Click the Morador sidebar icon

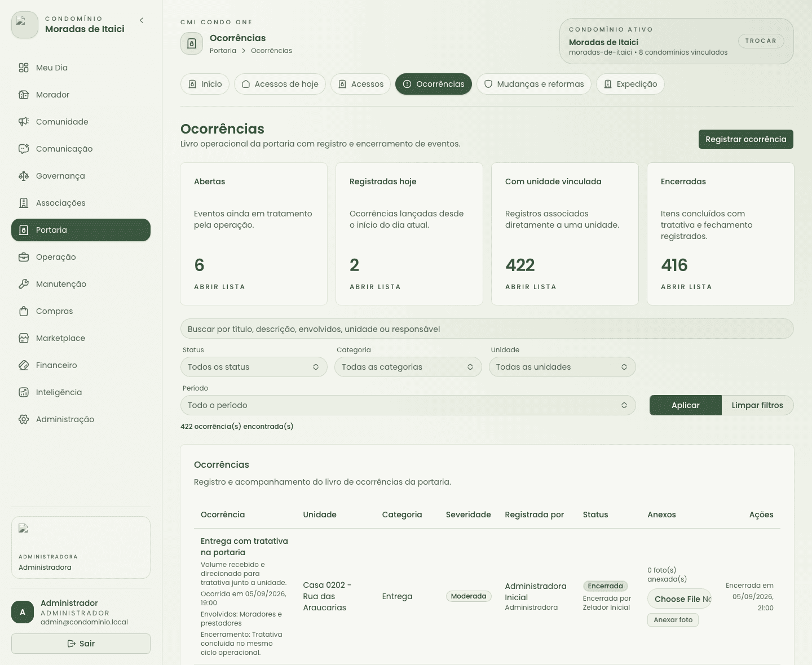point(24,95)
